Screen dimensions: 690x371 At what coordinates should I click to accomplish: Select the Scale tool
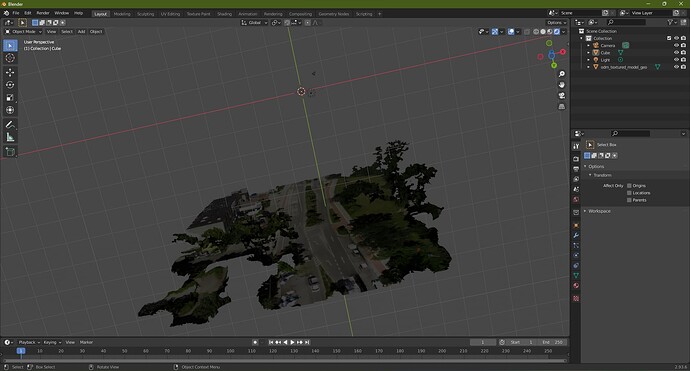10,98
